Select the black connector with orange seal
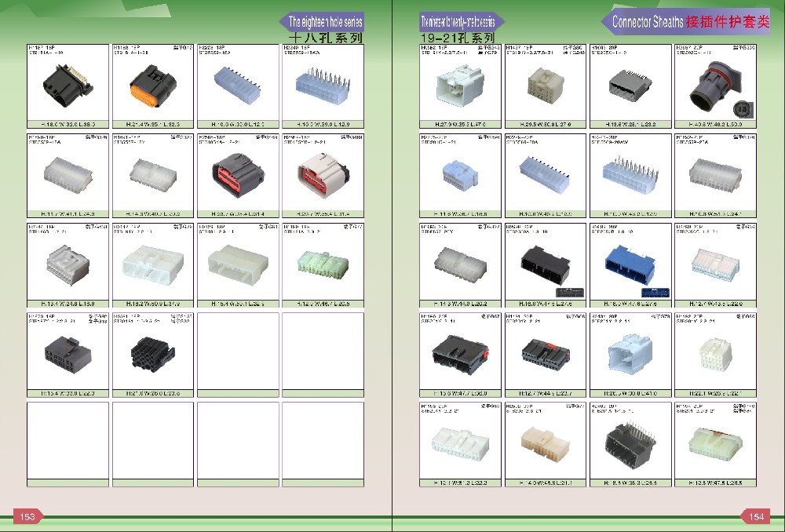Viewport: 785px width, 532px height. [153, 86]
